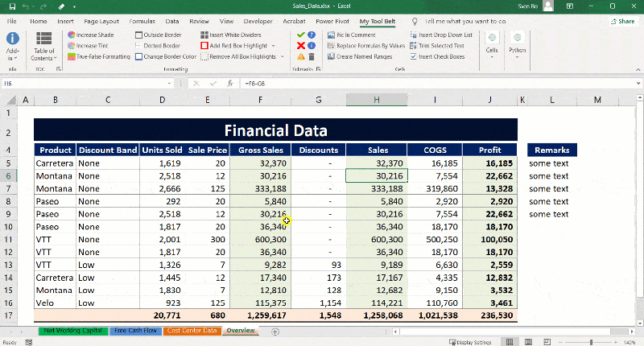The image size is (644, 346).
Task: Apply Dotted Border
Action: [x=158, y=46]
